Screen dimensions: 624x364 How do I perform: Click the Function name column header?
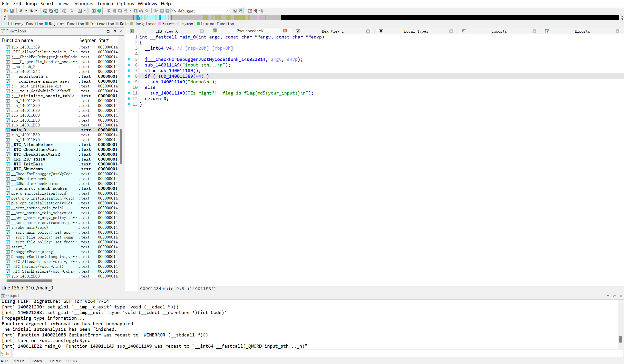(x=17, y=40)
